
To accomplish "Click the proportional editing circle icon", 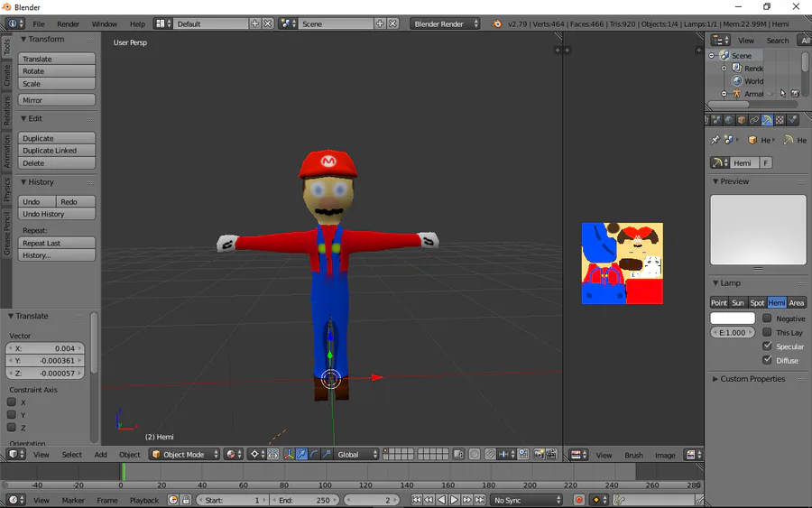I will coord(474,454).
